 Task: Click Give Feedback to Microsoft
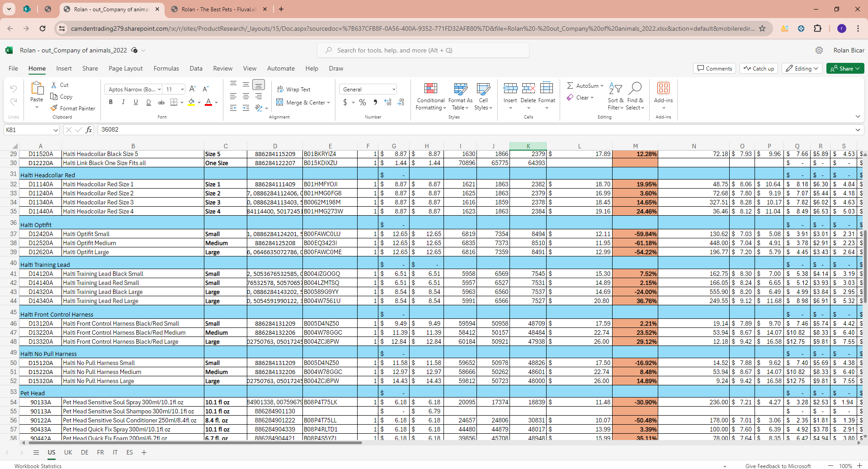(778, 466)
